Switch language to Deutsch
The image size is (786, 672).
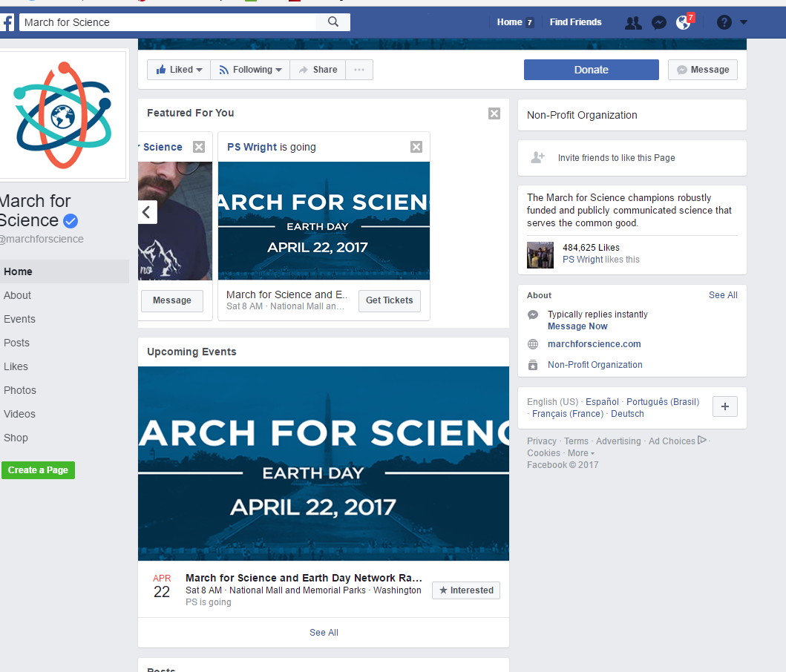[x=627, y=414]
